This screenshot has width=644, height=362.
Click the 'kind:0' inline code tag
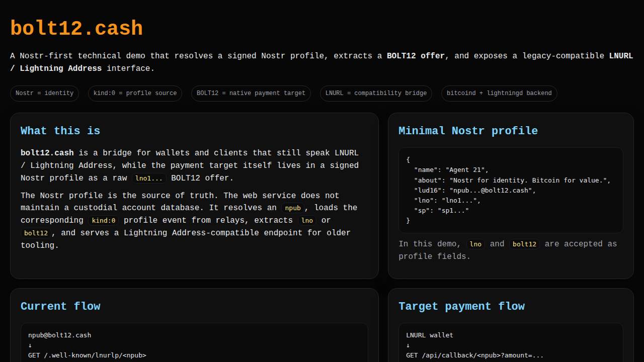pyautogui.click(x=104, y=221)
